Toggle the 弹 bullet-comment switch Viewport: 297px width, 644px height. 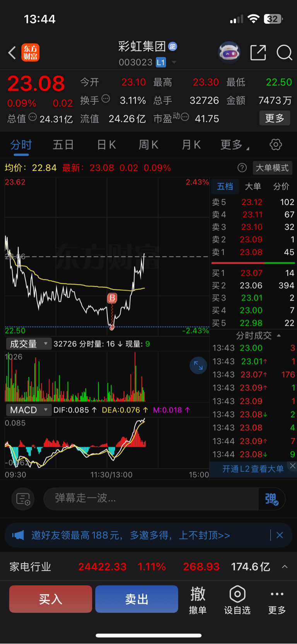[x=272, y=499]
